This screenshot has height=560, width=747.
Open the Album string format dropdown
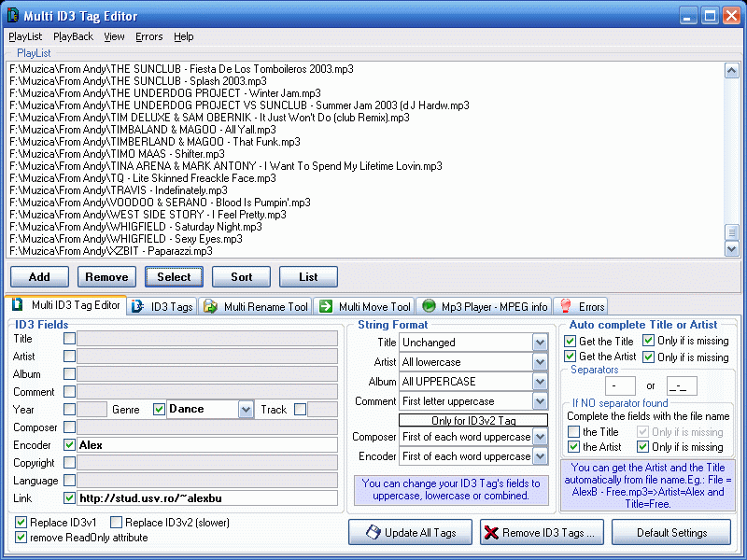pyautogui.click(x=540, y=382)
